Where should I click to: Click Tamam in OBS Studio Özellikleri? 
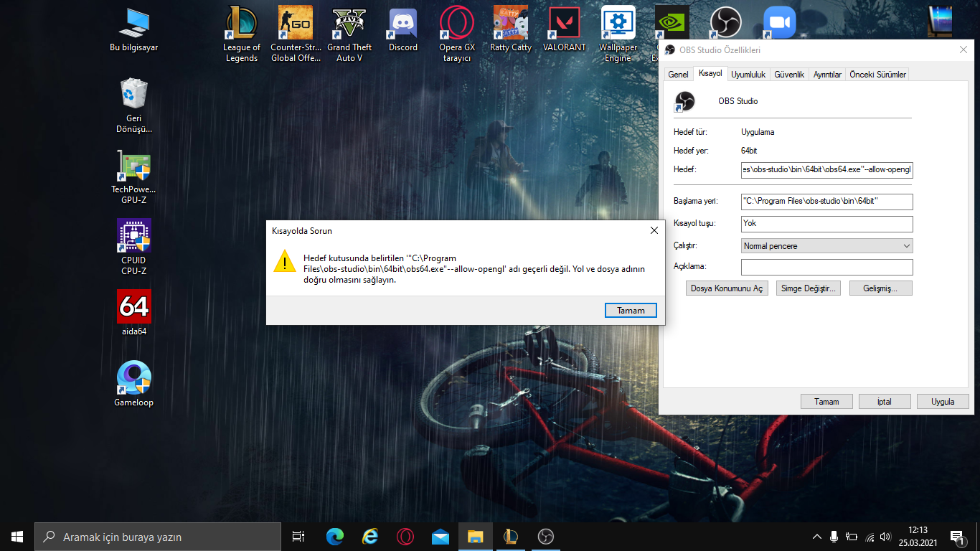point(826,402)
